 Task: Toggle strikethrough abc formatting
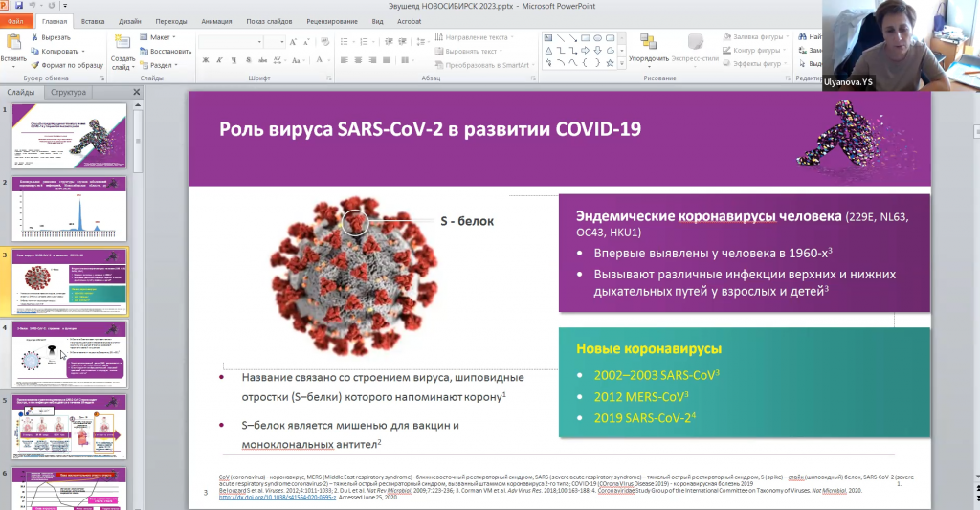click(262, 60)
